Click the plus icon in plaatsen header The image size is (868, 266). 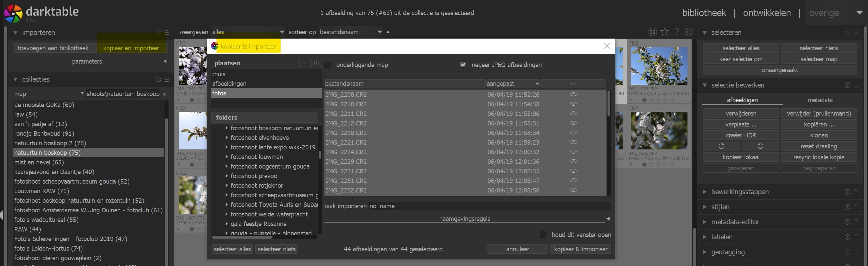click(305, 63)
